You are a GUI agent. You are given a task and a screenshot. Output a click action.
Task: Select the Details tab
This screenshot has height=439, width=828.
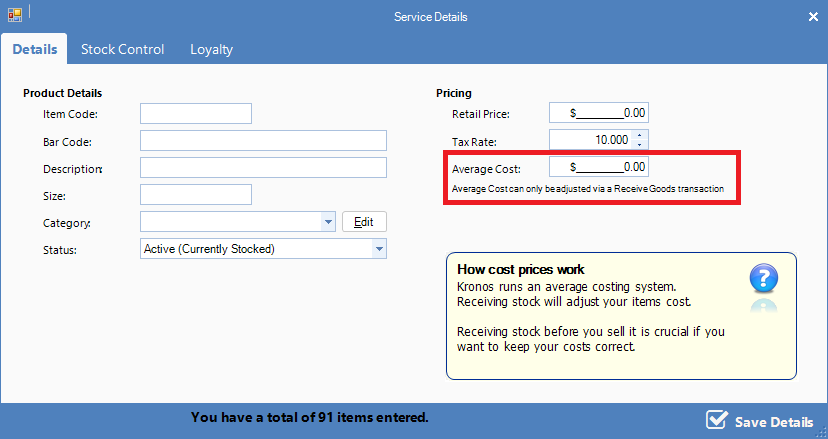[x=34, y=49]
